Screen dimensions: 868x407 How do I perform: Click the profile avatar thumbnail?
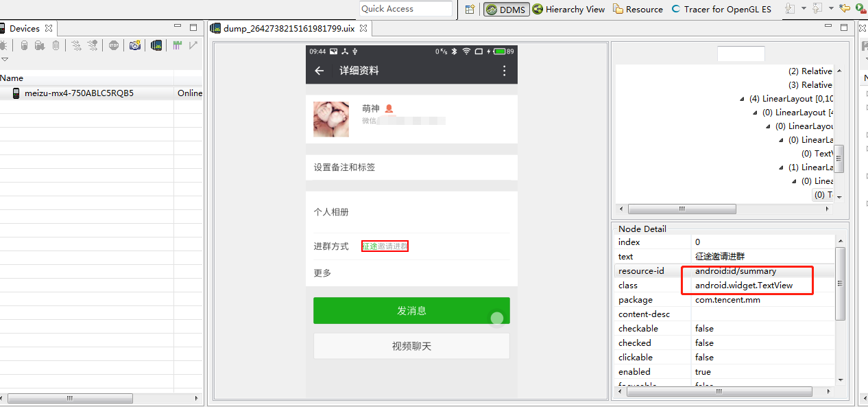pos(331,119)
